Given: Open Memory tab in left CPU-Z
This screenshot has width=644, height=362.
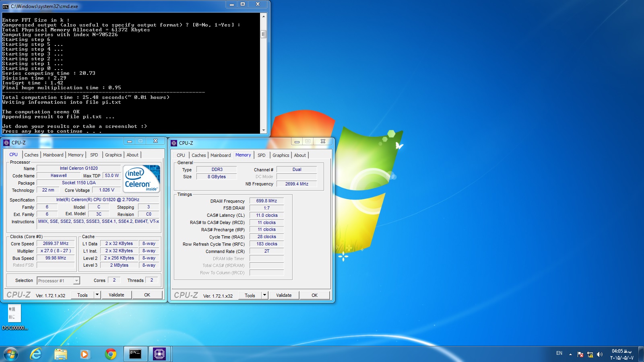Looking at the screenshot, I should (76, 155).
